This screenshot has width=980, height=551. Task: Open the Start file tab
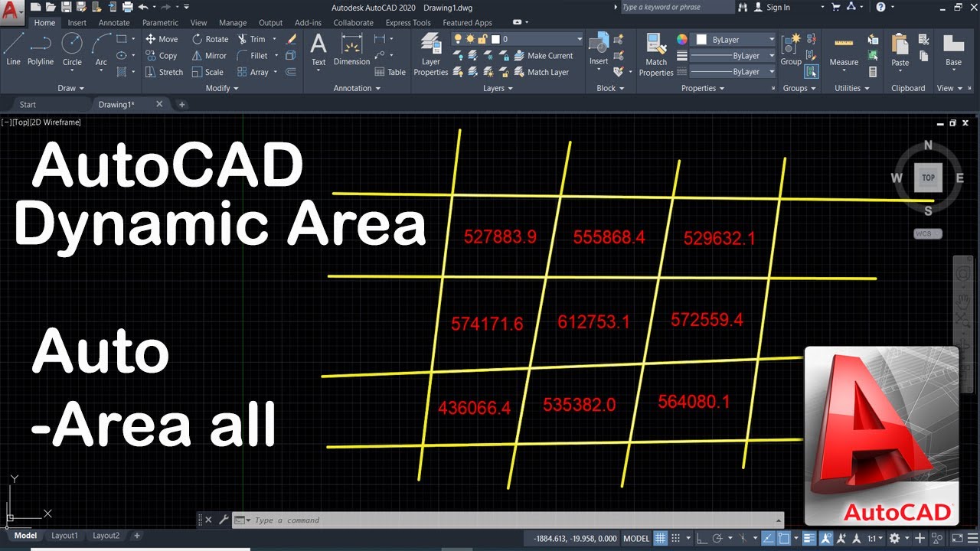28,104
